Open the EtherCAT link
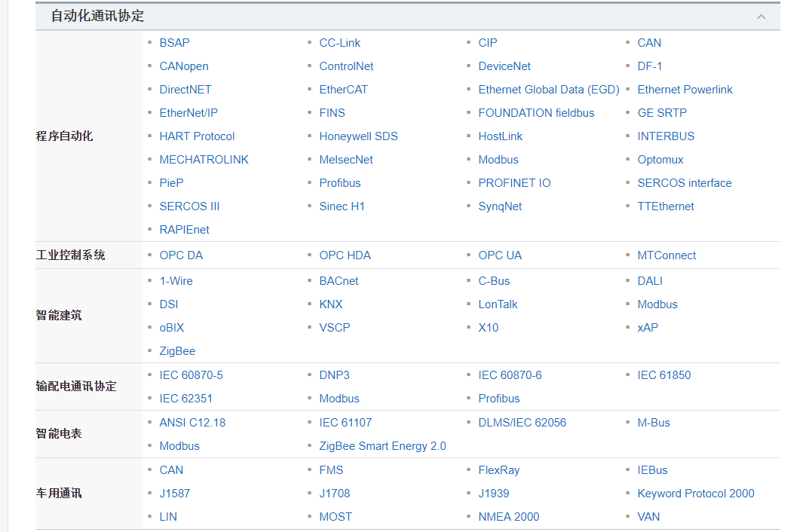803x532 pixels. pyautogui.click(x=343, y=90)
